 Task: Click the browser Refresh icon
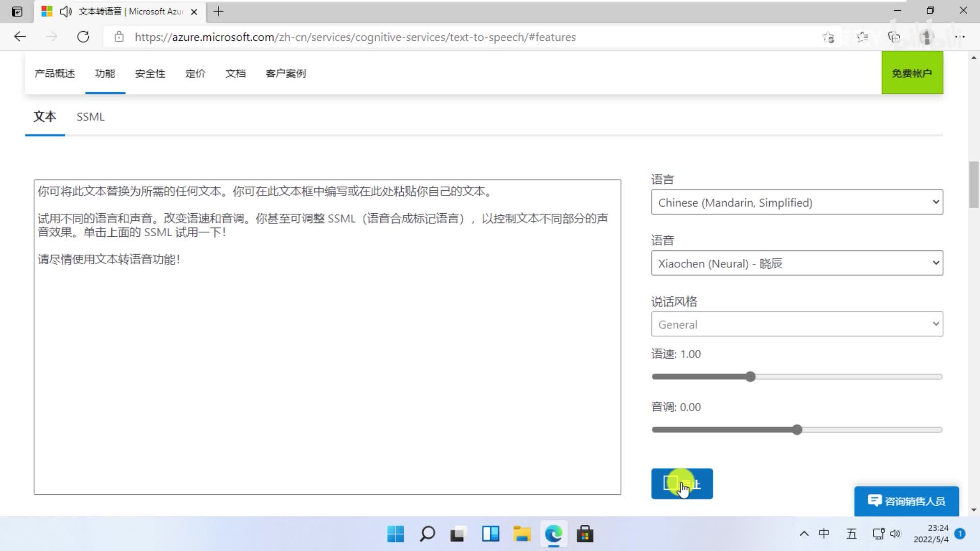point(83,37)
